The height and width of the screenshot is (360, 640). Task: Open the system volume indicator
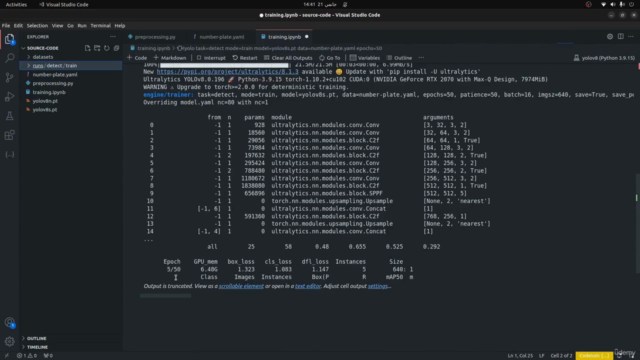[x=613, y=4]
